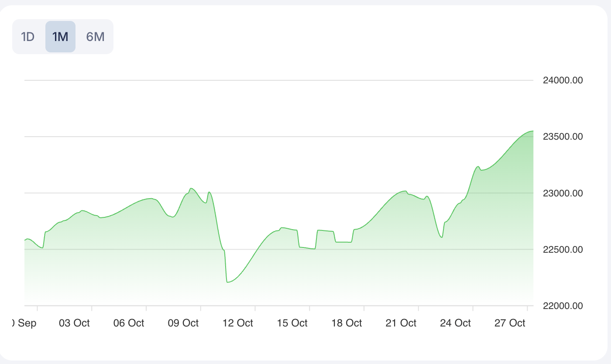611x364 pixels.
Task: Click the 24000.00 price axis label
Action: pyautogui.click(x=563, y=80)
